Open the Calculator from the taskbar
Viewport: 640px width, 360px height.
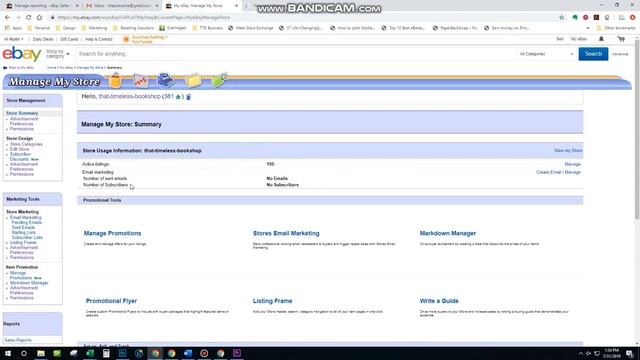(106, 353)
